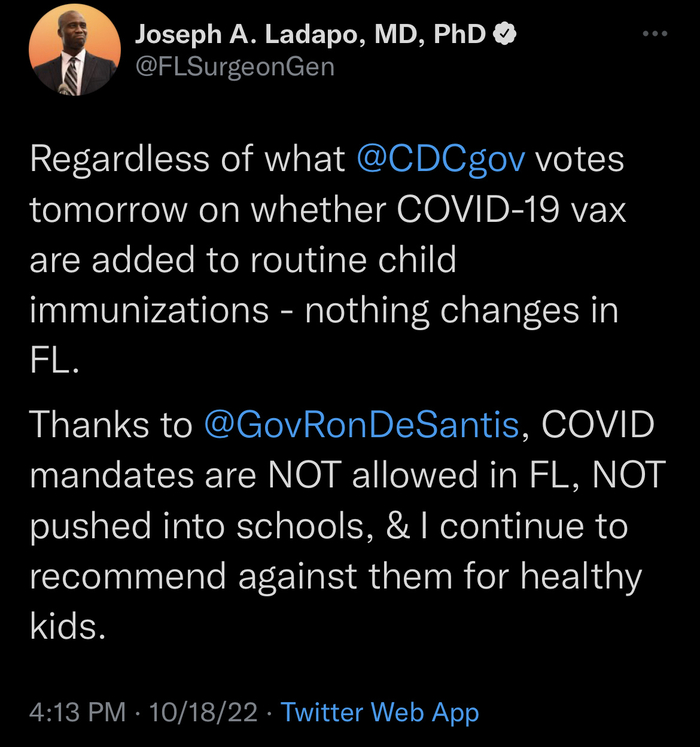Click the final word kids in the tweet
Viewport: 700px width, 747px height.
(x=68, y=628)
